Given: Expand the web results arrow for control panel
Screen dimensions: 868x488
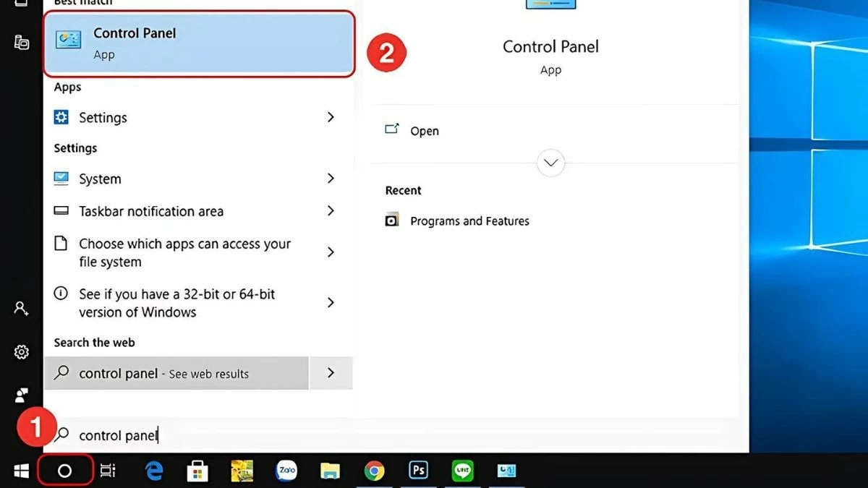Looking at the screenshot, I should [x=331, y=373].
